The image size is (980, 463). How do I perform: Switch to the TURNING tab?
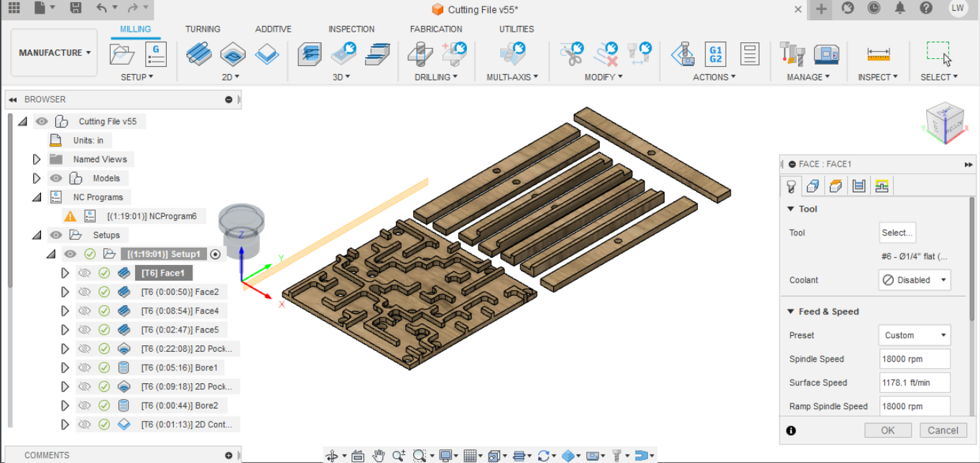203,29
